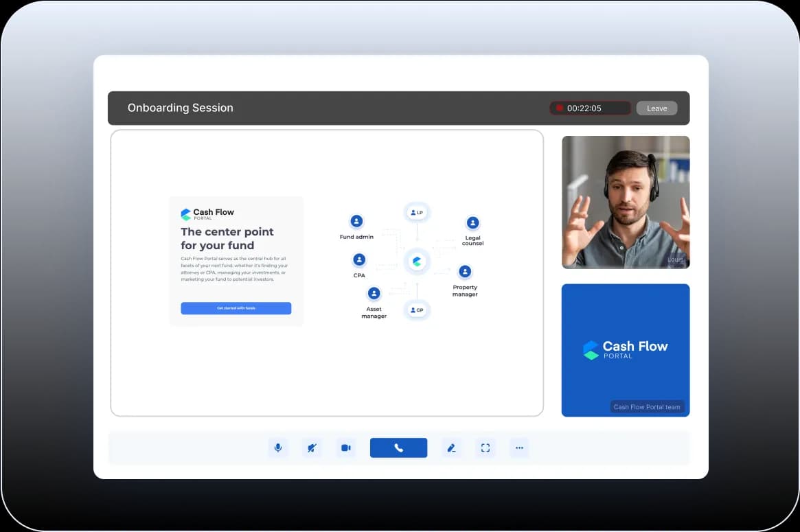The image size is (800, 532).
Task: Toggle the muted speaker button
Action: [312, 448]
